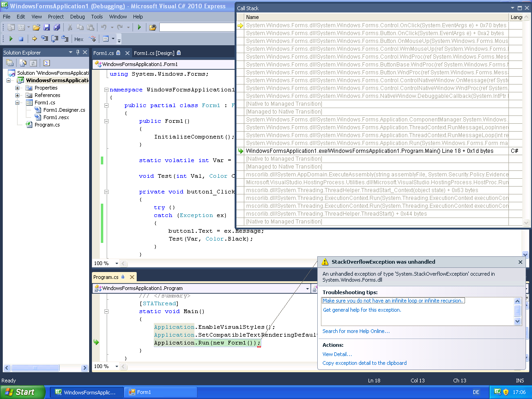Click the Windows Start button
This screenshot has width=532, height=399.
pyautogui.click(x=22, y=392)
